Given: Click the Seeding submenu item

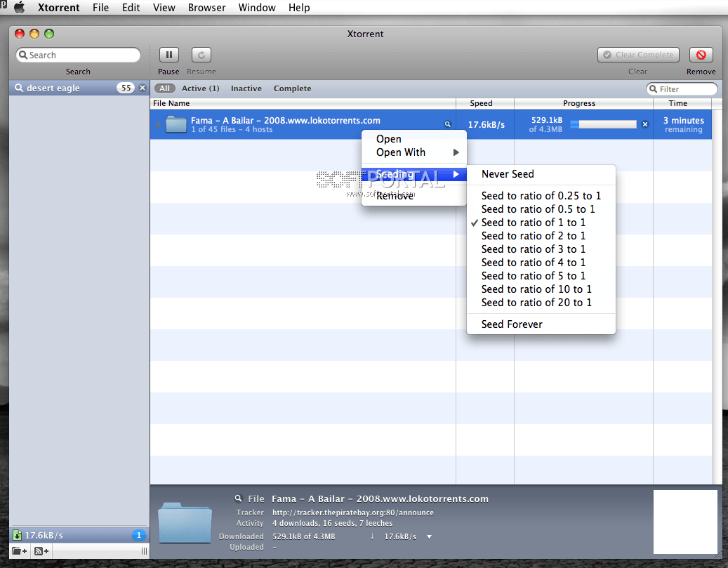Looking at the screenshot, I should [413, 174].
